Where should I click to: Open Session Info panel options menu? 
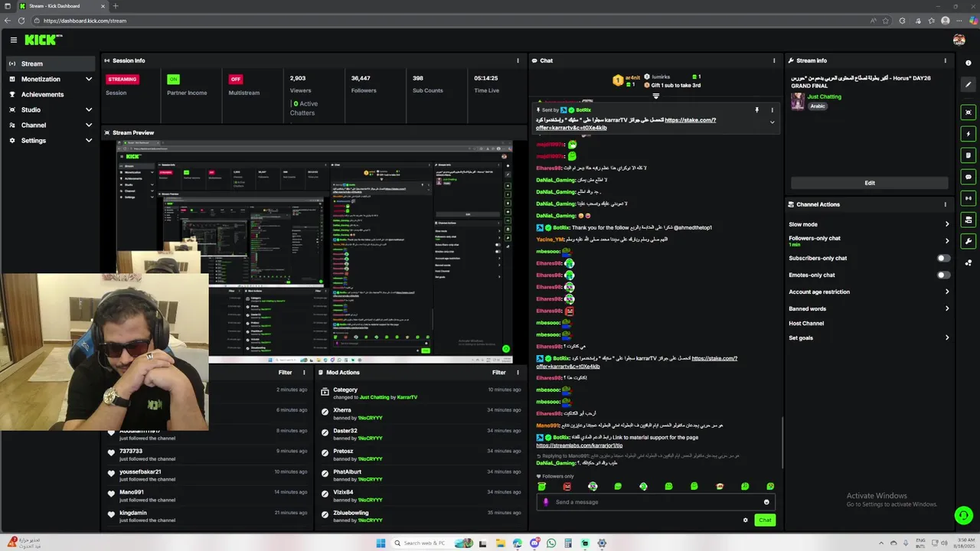[x=518, y=60]
